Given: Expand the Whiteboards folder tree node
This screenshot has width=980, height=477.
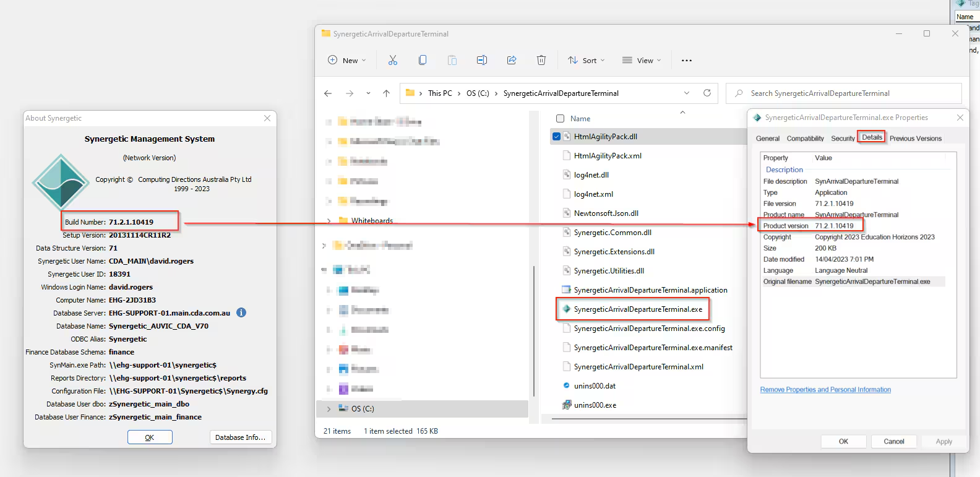Looking at the screenshot, I should coord(329,221).
